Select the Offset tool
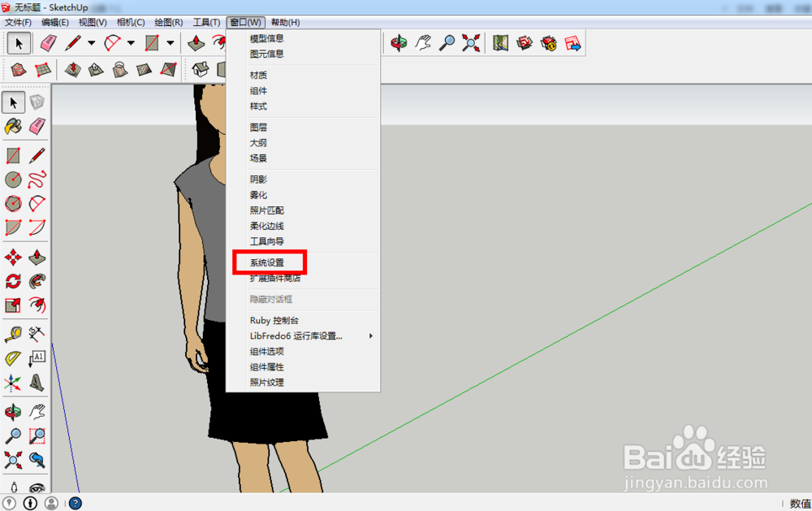The height and width of the screenshot is (511, 812). tap(37, 306)
